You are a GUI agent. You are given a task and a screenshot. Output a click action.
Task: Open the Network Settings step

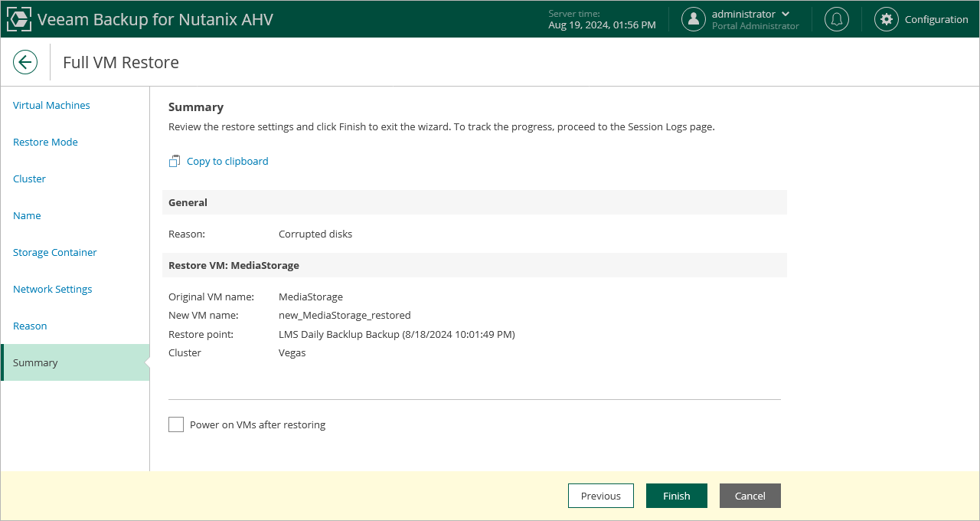52,289
